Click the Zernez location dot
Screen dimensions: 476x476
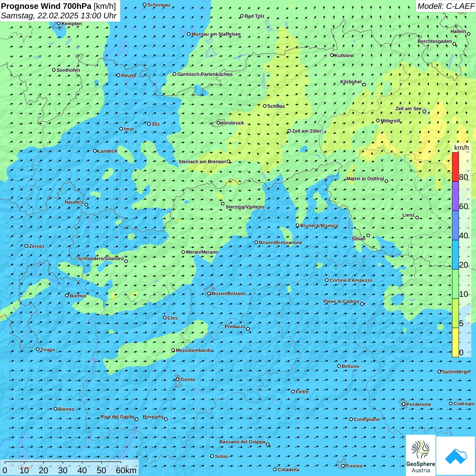[x=26, y=246]
